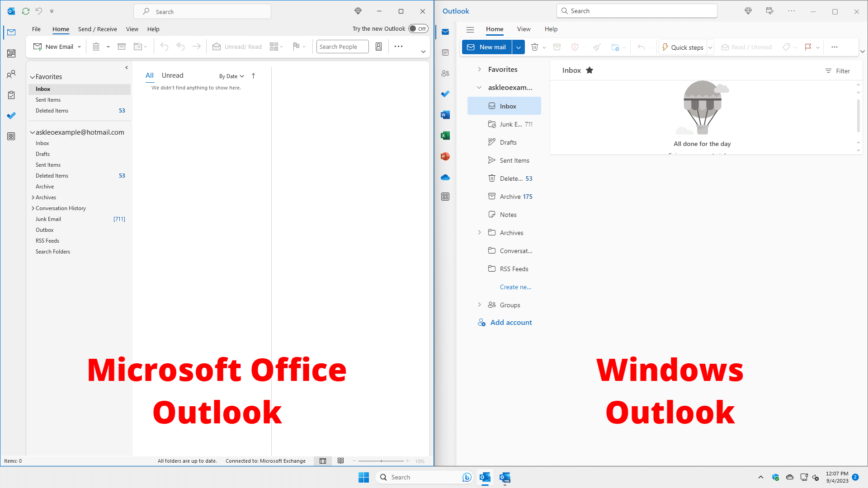This screenshot has width=868, height=488.
Task: Click Flag icon in Windows Outlook toolbar
Action: 808,47
